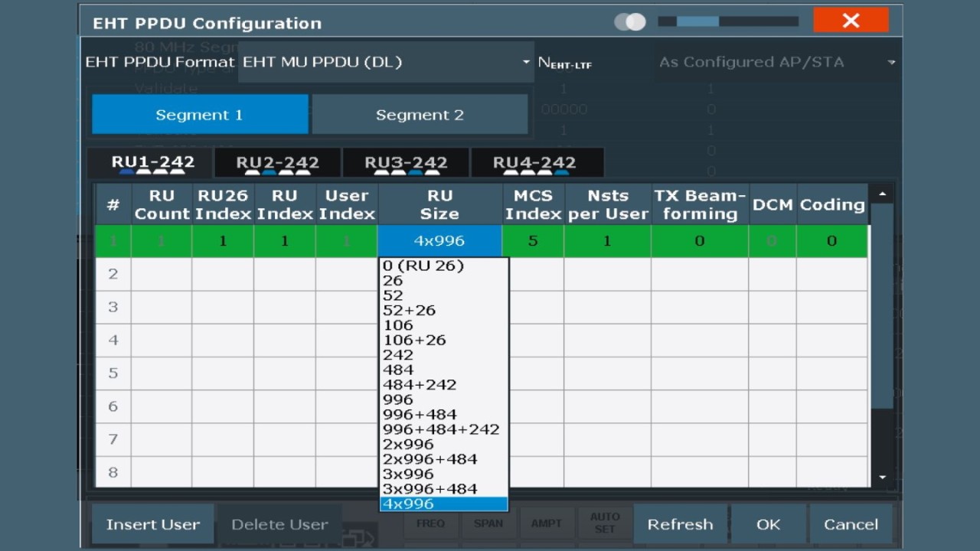Click the RU Size column header

[x=439, y=204]
